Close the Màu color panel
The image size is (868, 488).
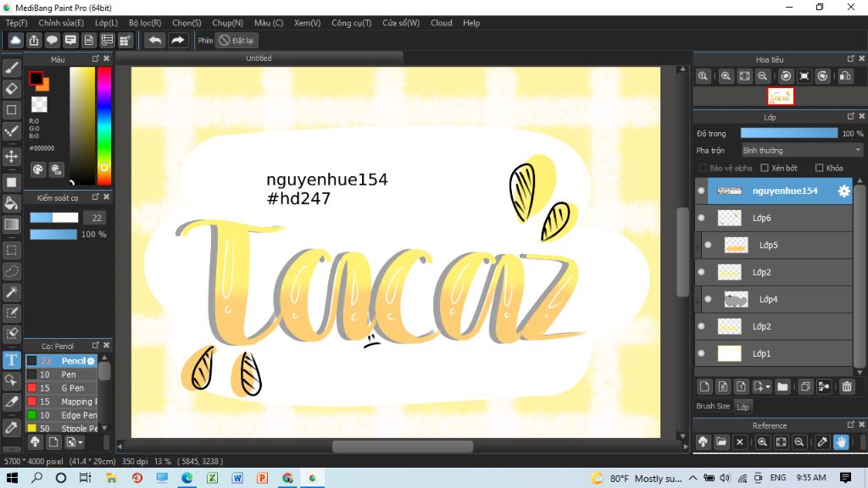[x=107, y=58]
